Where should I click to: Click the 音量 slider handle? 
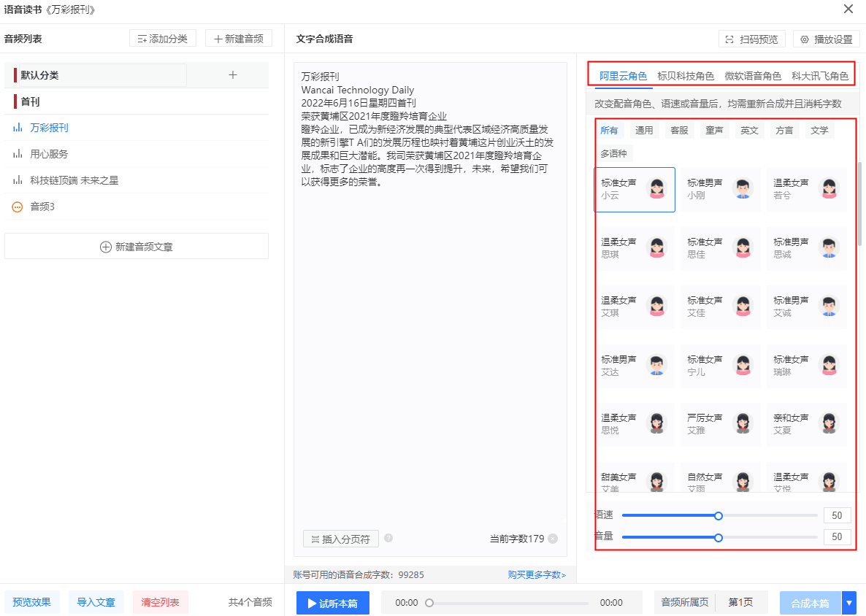(x=718, y=537)
